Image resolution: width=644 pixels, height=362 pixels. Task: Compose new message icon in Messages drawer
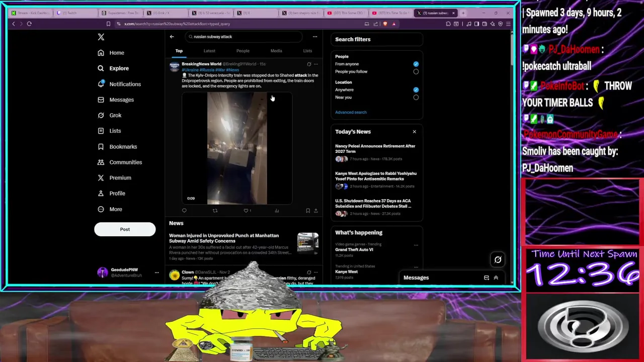[x=487, y=278]
